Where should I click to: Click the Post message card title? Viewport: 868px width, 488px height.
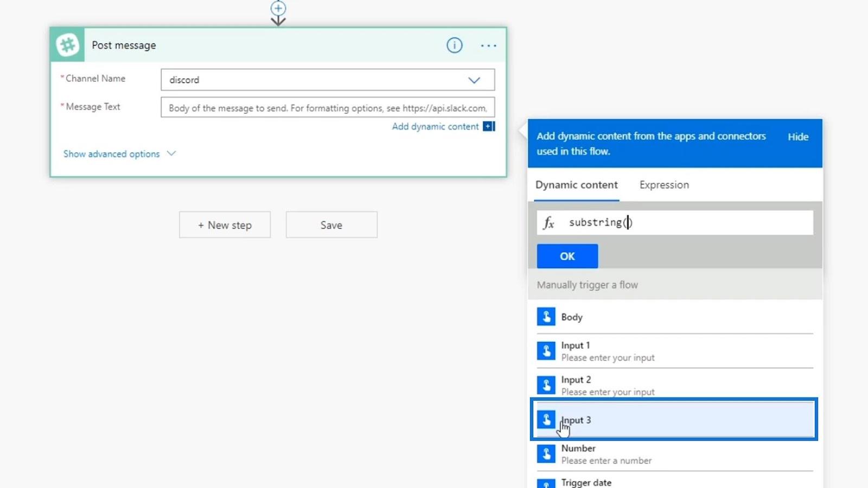124,46
